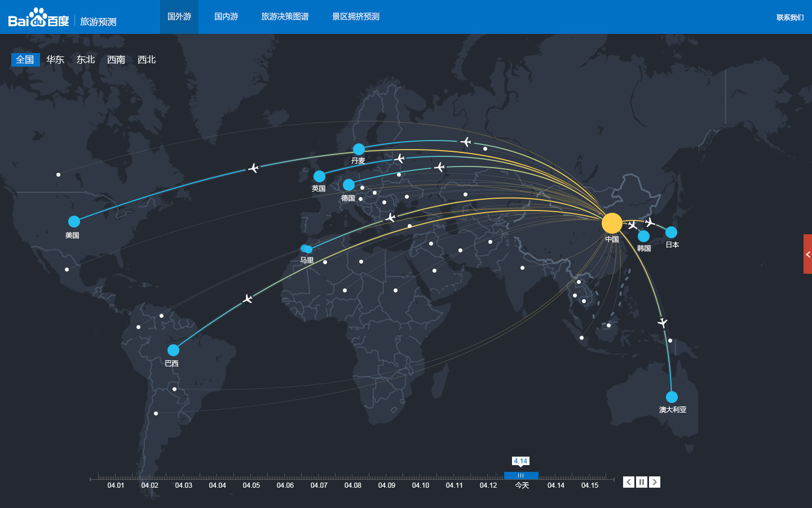Select the Australia destination marker

pyautogui.click(x=672, y=397)
